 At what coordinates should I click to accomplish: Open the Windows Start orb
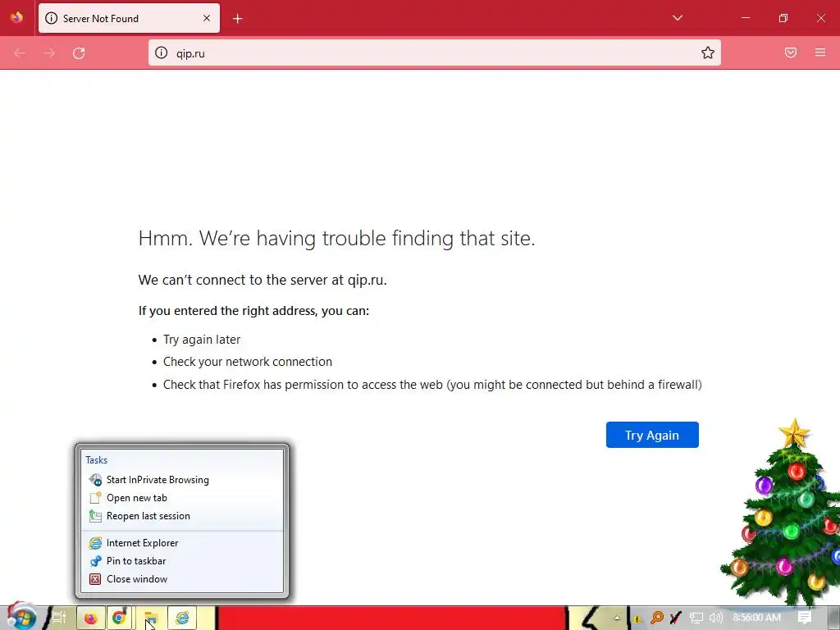click(x=21, y=616)
